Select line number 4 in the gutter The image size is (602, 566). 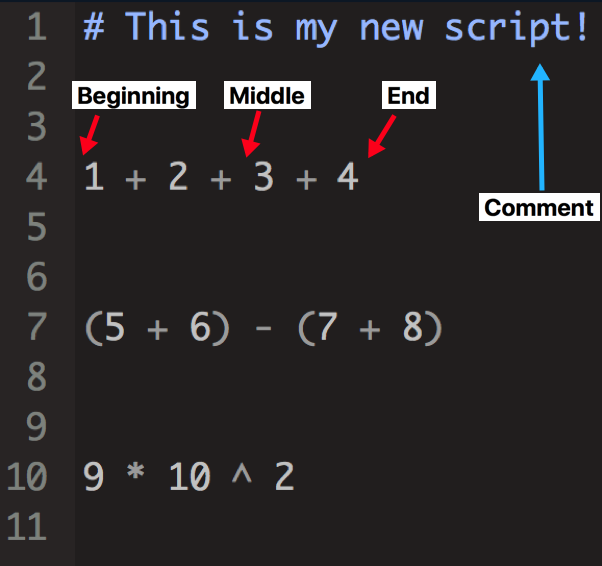coord(36,178)
